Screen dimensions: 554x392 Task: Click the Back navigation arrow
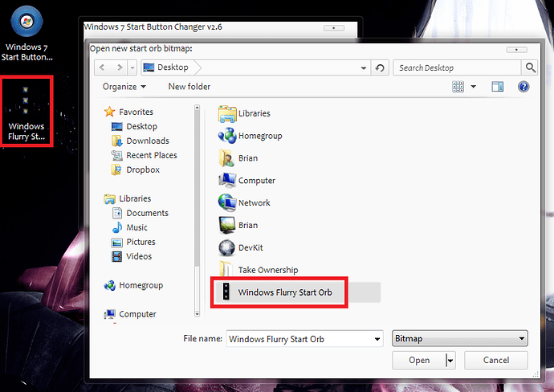pos(103,68)
